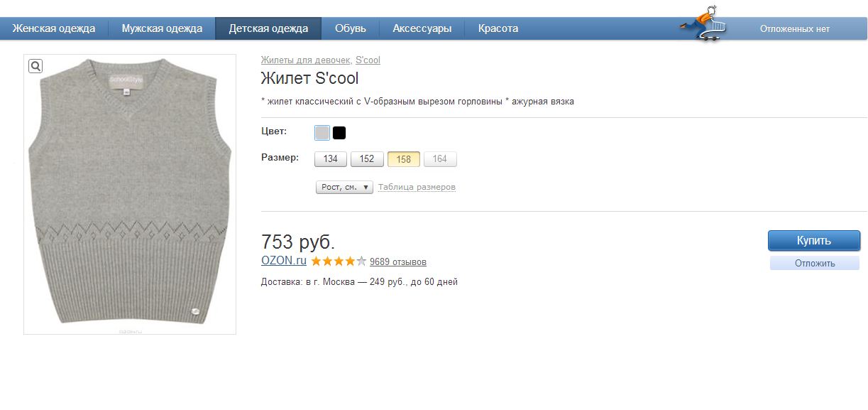Click the OZON.ru star rating

tap(339, 261)
